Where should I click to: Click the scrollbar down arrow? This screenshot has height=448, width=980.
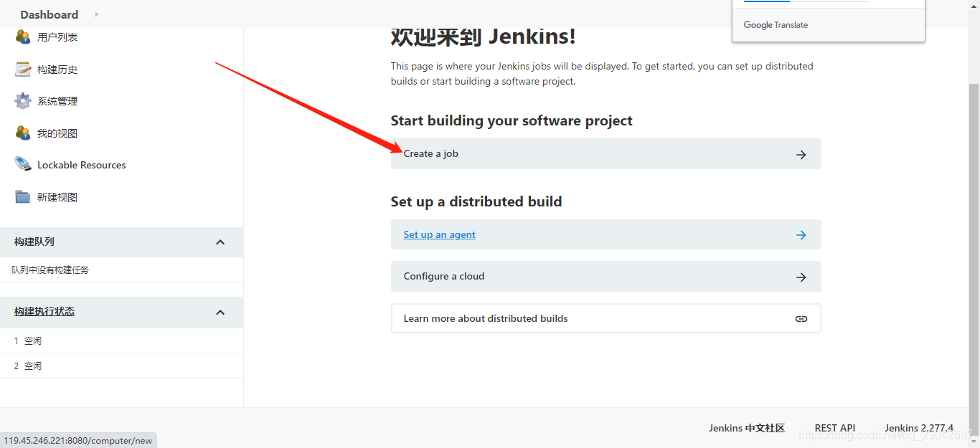pos(974,442)
